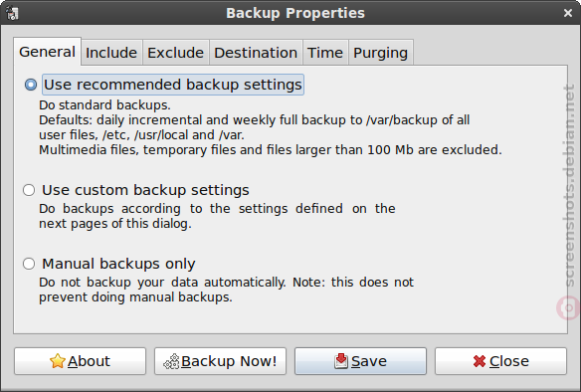Select Use custom backup settings radio
Image resolution: width=581 pixels, height=392 pixels.
point(29,190)
